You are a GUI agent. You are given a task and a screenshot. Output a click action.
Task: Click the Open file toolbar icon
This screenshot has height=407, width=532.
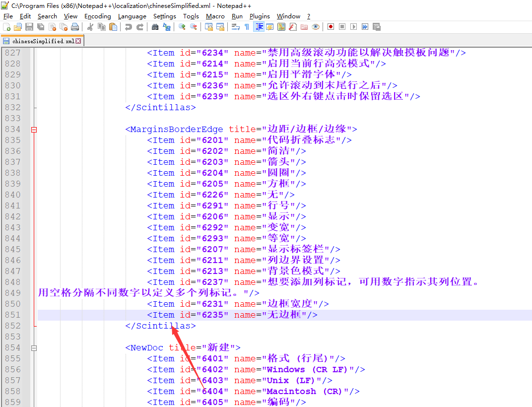pos(18,27)
